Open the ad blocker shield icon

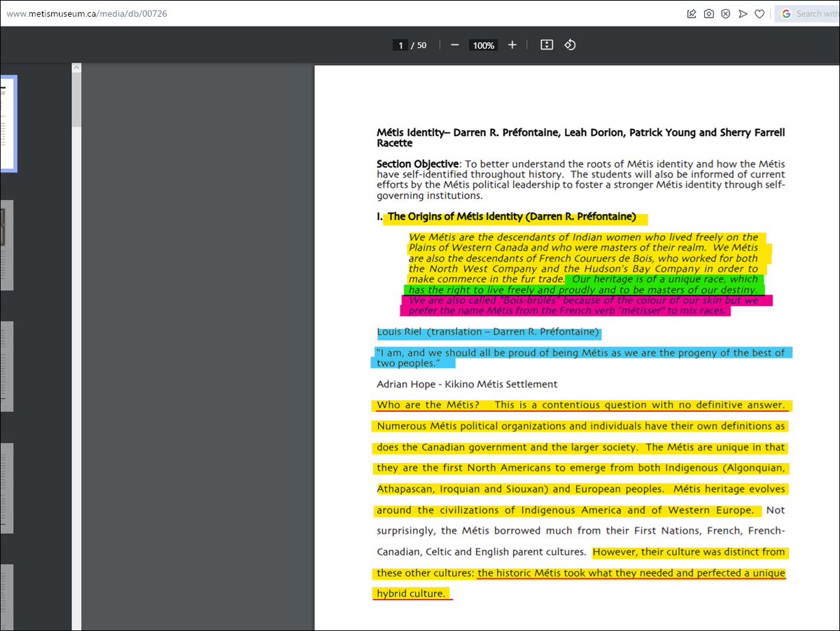pos(726,13)
